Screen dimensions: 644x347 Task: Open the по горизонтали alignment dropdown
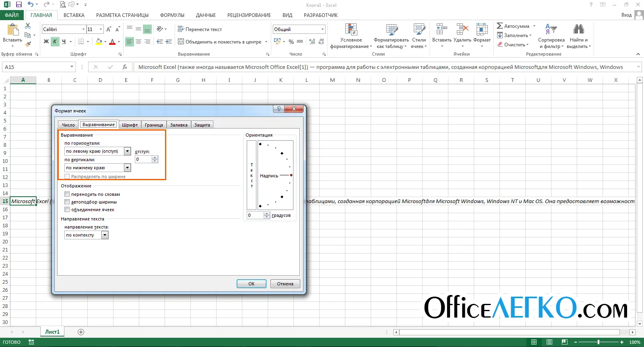tap(127, 151)
